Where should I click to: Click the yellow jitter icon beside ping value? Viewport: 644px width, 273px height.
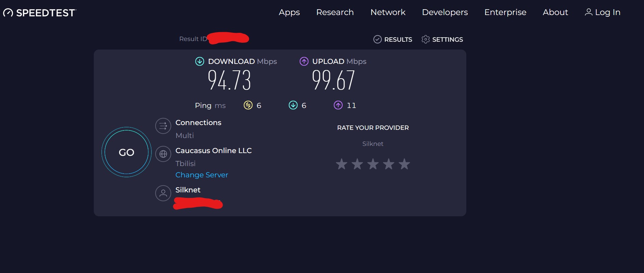248,105
